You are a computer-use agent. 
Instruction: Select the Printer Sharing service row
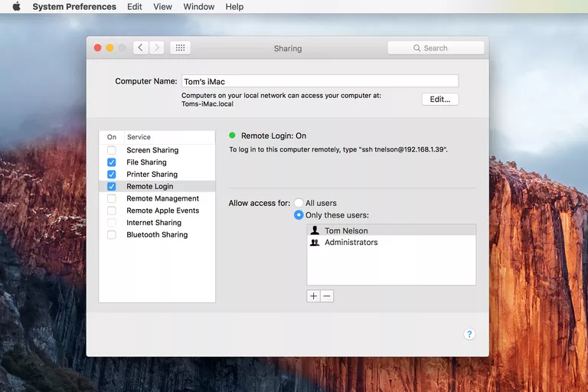click(157, 174)
